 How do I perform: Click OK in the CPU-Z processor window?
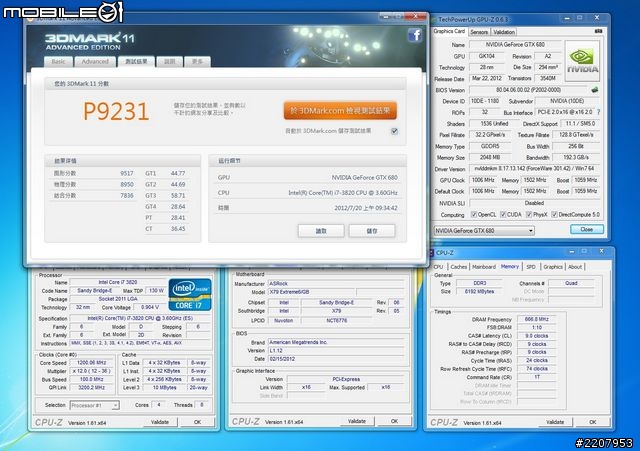197,422
